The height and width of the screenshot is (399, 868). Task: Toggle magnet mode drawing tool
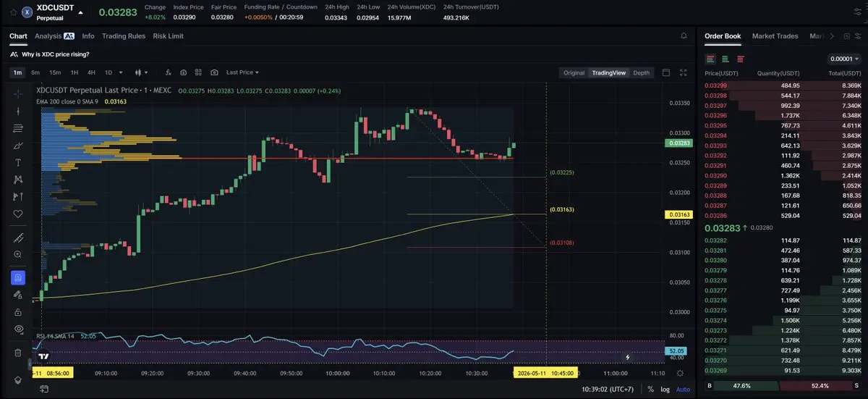point(18,277)
